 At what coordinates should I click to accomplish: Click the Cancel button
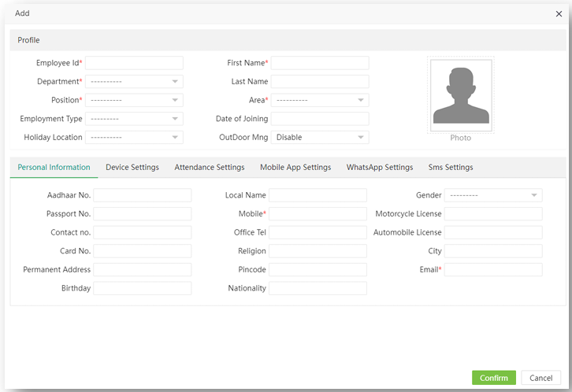540,378
